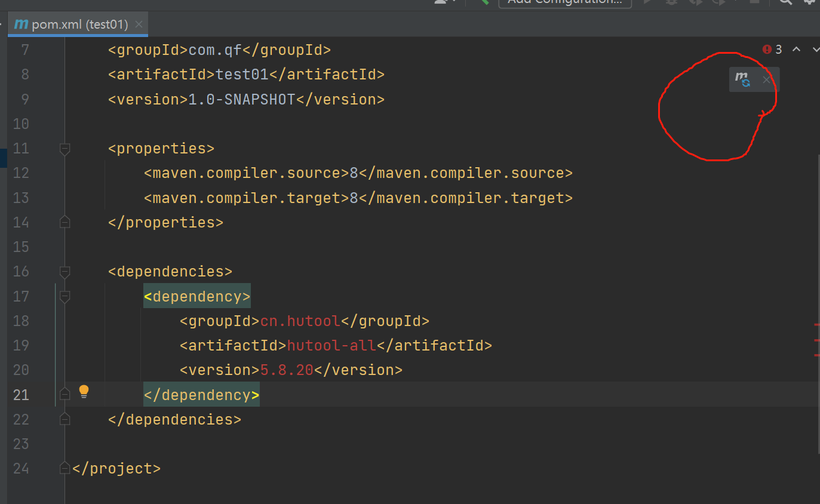Click the opening properties tag
Screen dimensions: 820x504
click(x=161, y=148)
